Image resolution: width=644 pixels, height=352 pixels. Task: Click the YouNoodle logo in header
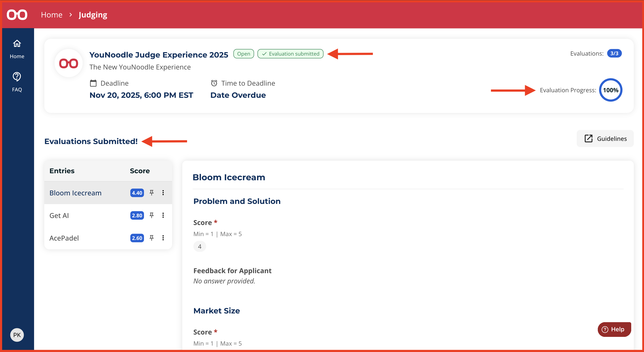(x=17, y=14)
